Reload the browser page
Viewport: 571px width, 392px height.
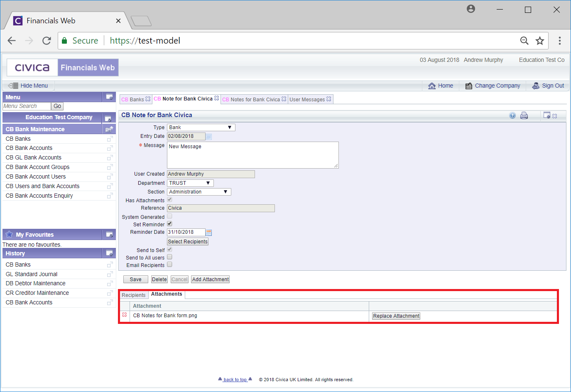tap(47, 41)
